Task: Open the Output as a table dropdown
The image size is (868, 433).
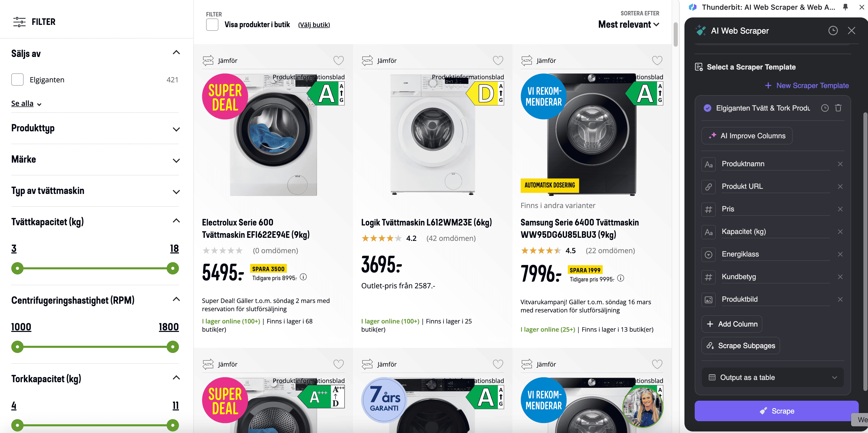Action: pos(772,377)
